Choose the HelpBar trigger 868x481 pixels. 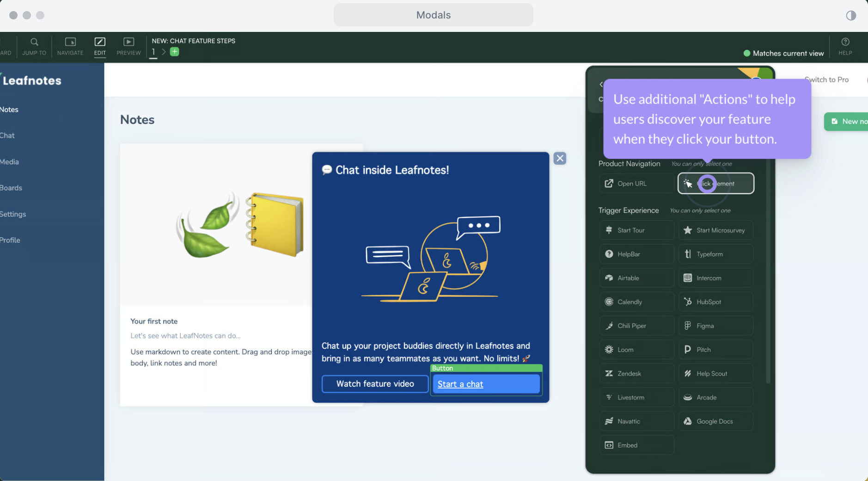click(636, 254)
